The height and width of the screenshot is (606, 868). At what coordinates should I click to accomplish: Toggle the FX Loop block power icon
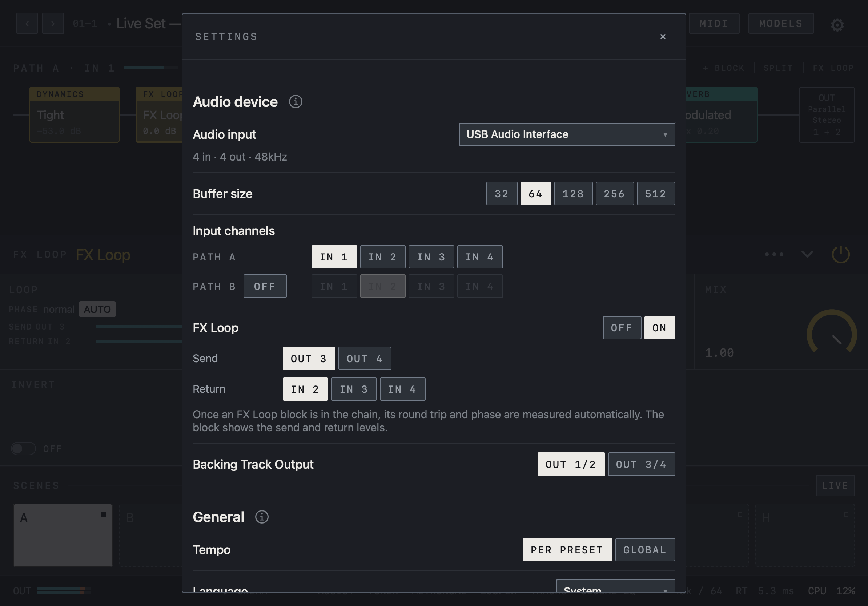click(841, 254)
